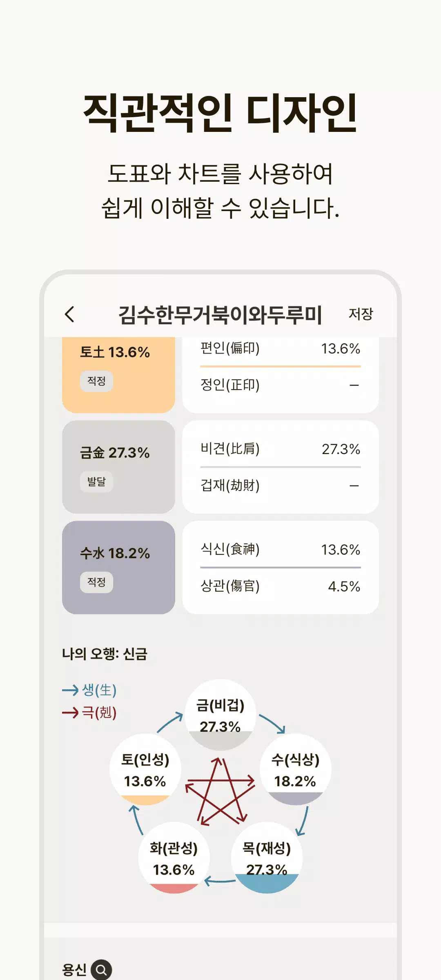Select the 편인(偏印) 13.6% row
This screenshot has width=441, height=980.
coord(281,349)
